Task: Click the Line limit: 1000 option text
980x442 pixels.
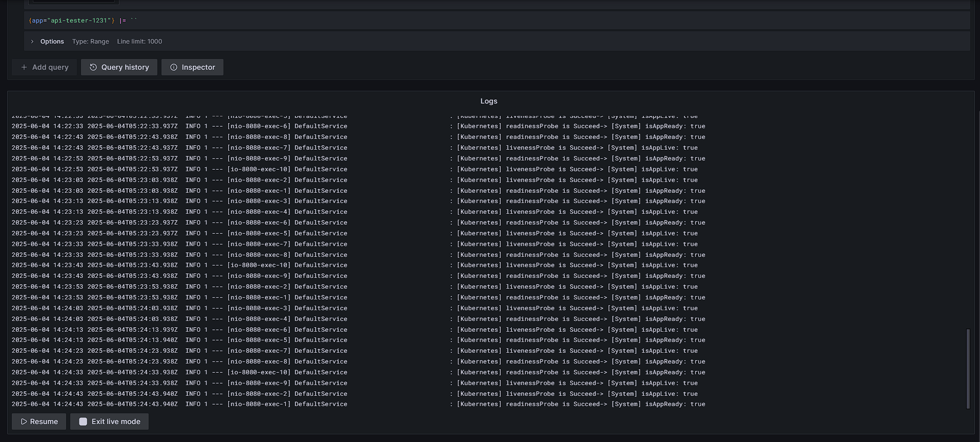Action: (139, 42)
